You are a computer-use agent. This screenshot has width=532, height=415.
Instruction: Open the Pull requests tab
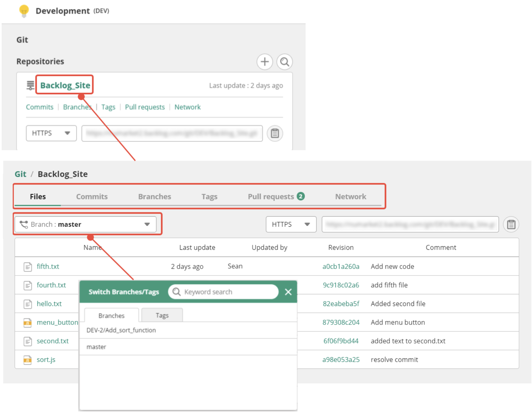click(x=271, y=197)
